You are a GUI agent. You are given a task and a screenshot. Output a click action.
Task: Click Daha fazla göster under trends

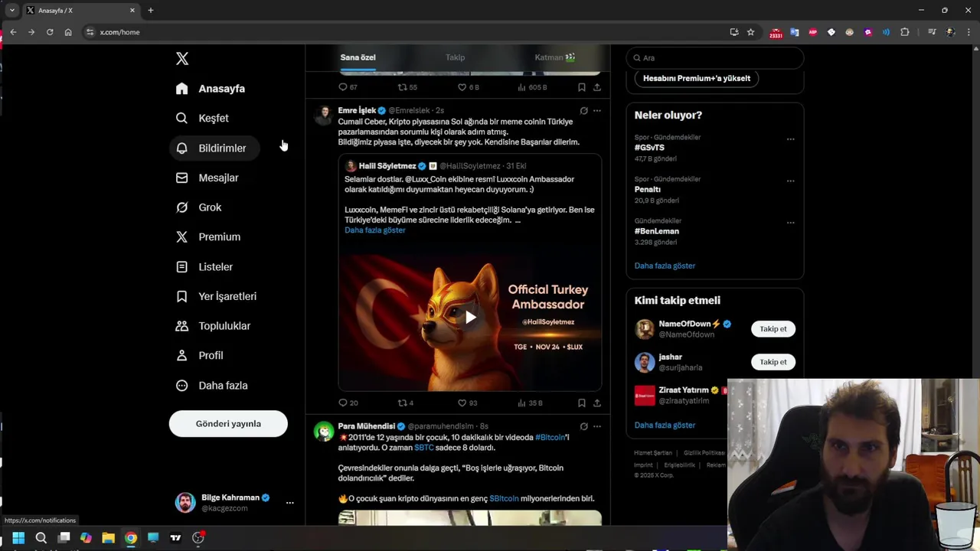[665, 266]
